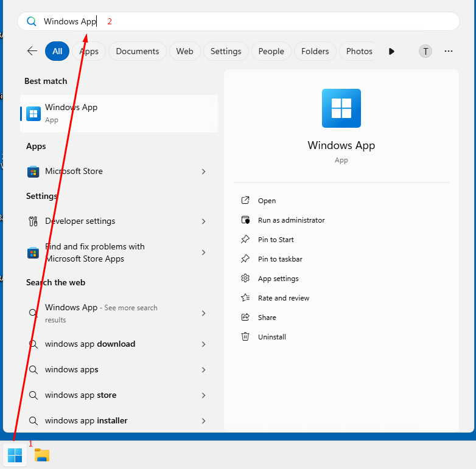Image resolution: width=476 pixels, height=469 pixels.
Task: Click the 'windows apps' web suggestion
Action: click(118, 370)
